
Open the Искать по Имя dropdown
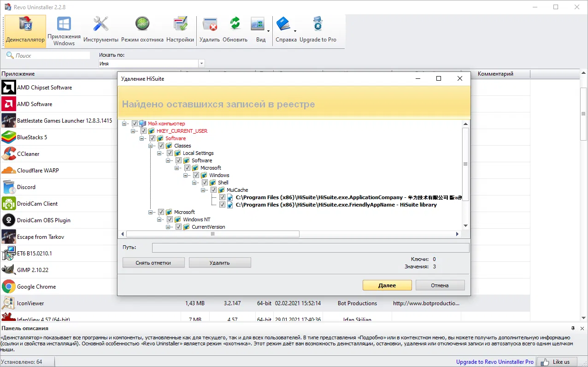(x=201, y=64)
